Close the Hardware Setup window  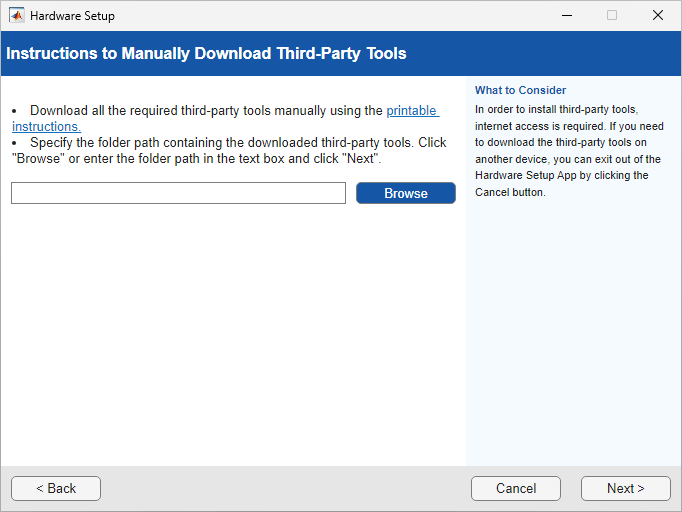pyautogui.click(x=658, y=16)
